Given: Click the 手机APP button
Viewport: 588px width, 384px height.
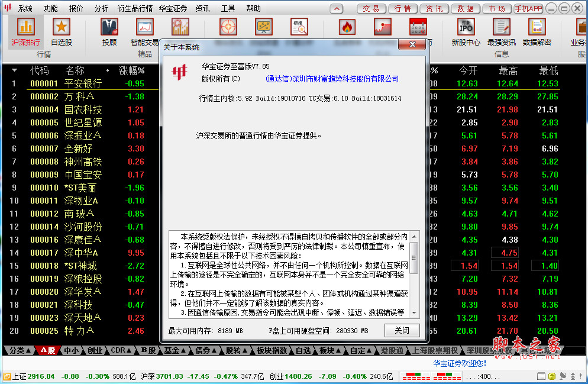Looking at the screenshot, I should pos(528,8).
